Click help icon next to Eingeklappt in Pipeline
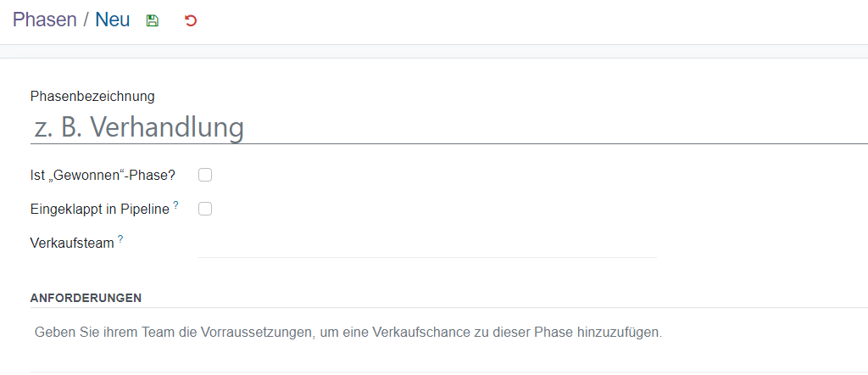The image size is (868, 375). (x=176, y=204)
